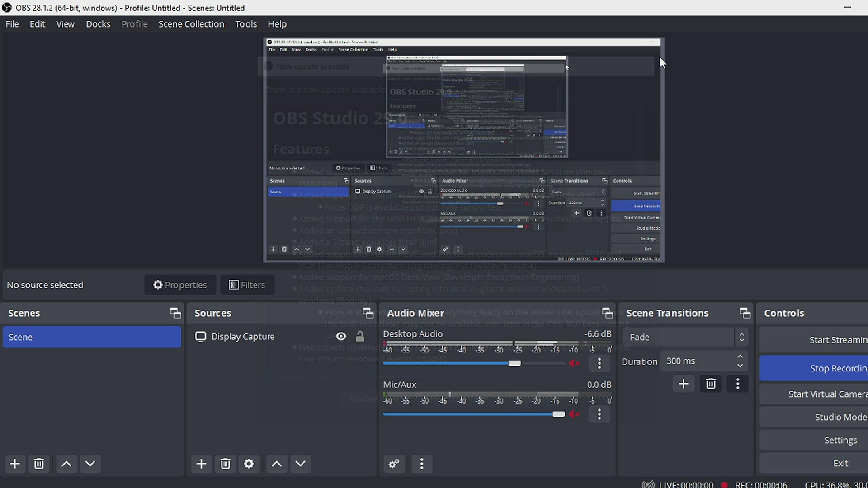Add a new source with plus icon

[x=201, y=464]
